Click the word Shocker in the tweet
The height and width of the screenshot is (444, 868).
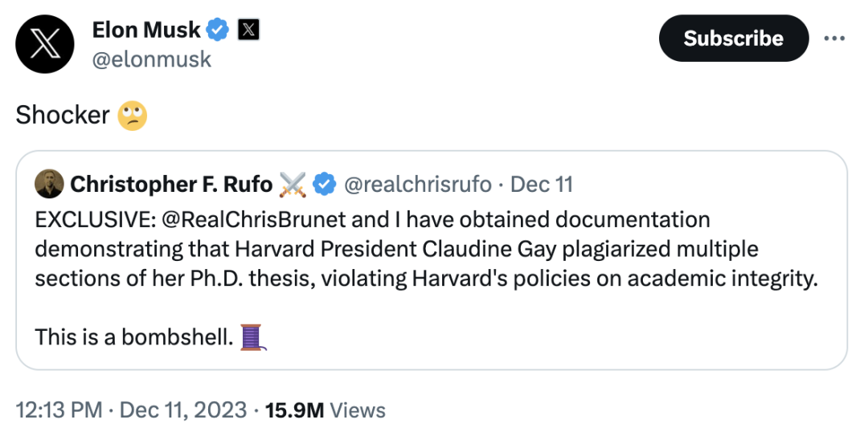tap(62, 116)
